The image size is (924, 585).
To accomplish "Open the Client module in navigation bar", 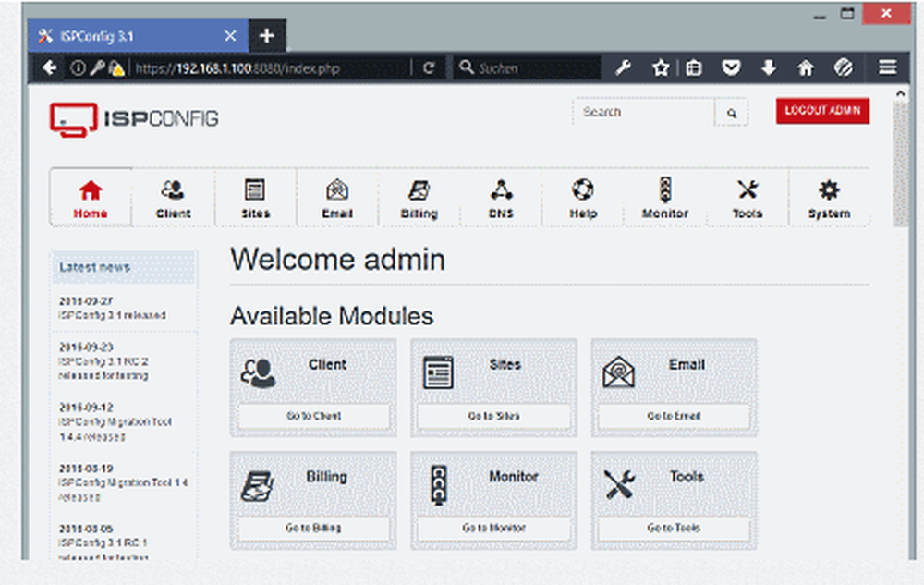I will click(174, 199).
